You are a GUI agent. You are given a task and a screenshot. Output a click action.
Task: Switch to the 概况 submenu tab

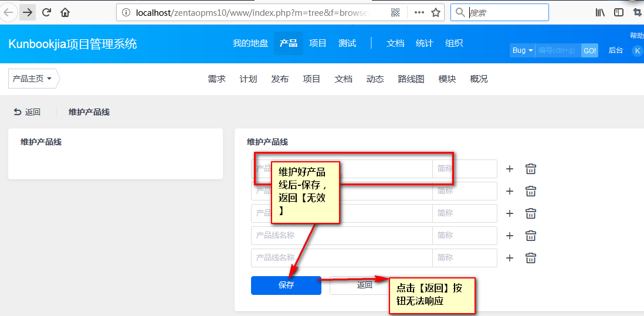(479, 79)
